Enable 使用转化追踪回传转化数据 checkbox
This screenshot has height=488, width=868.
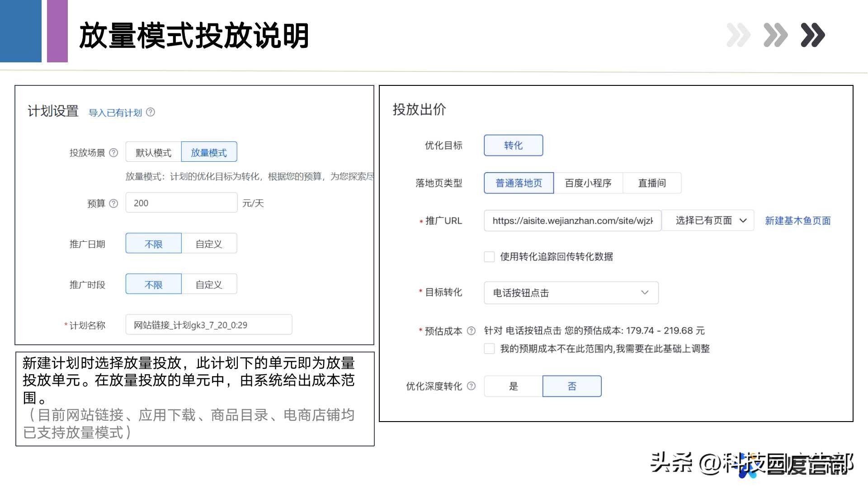click(x=489, y=257)
